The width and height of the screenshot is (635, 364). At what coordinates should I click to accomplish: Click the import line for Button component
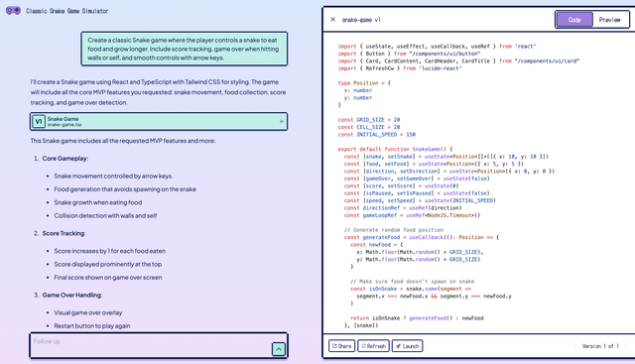pos(409,54)
